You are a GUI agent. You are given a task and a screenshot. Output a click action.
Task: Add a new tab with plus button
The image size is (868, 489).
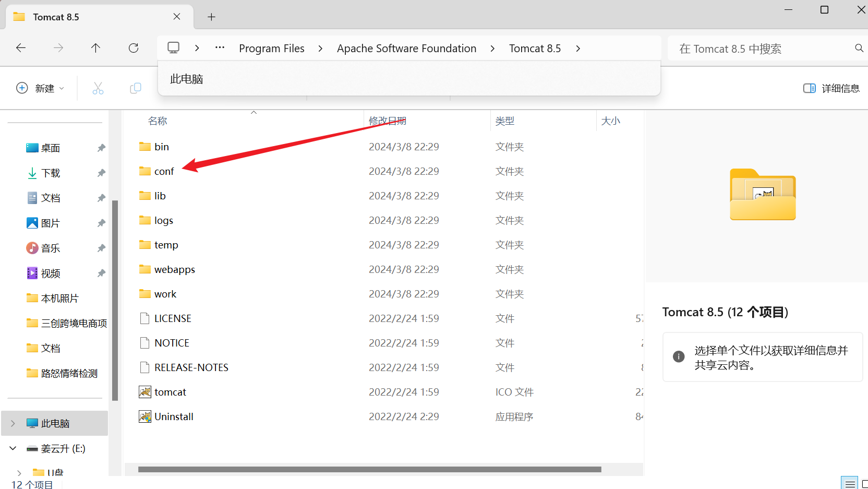coord(211,17)
